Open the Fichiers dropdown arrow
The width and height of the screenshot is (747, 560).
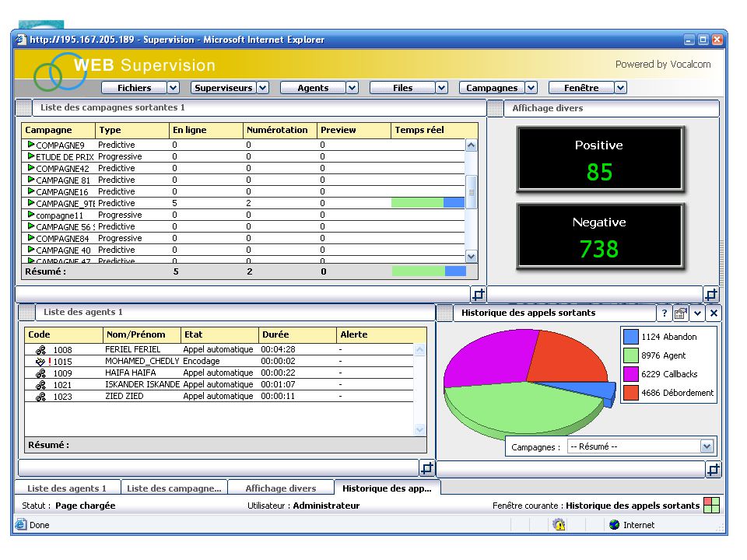coord(174,88)
